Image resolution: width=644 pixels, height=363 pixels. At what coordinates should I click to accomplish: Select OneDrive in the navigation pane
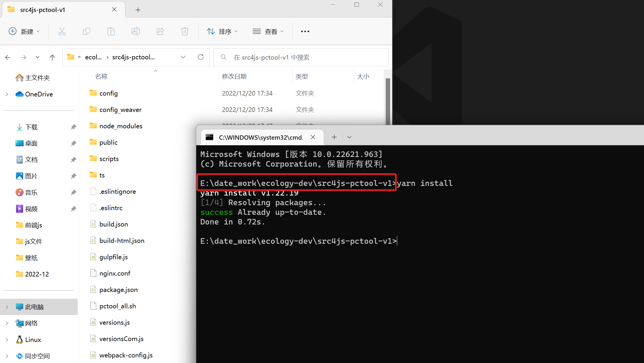(x=34, y=94)
